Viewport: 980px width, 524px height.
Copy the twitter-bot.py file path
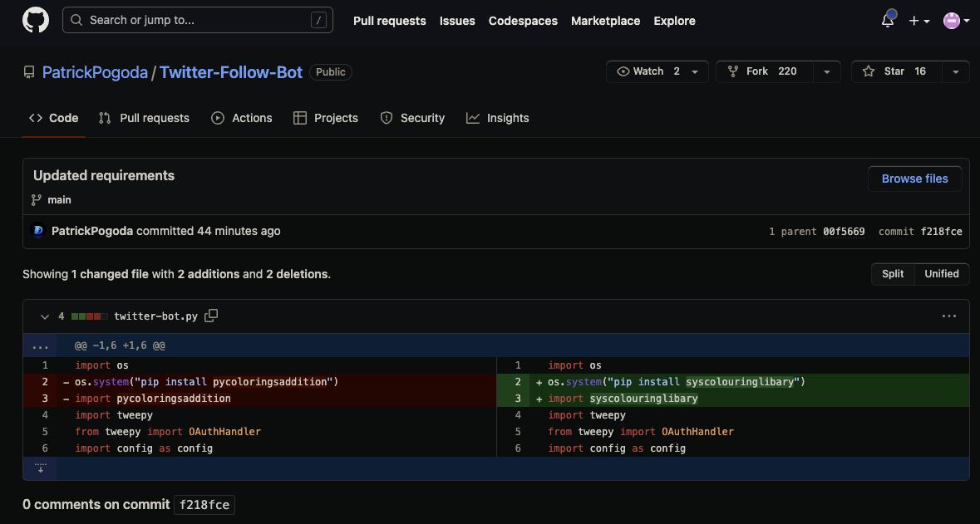pyautogui.click(x=212, y=316)
